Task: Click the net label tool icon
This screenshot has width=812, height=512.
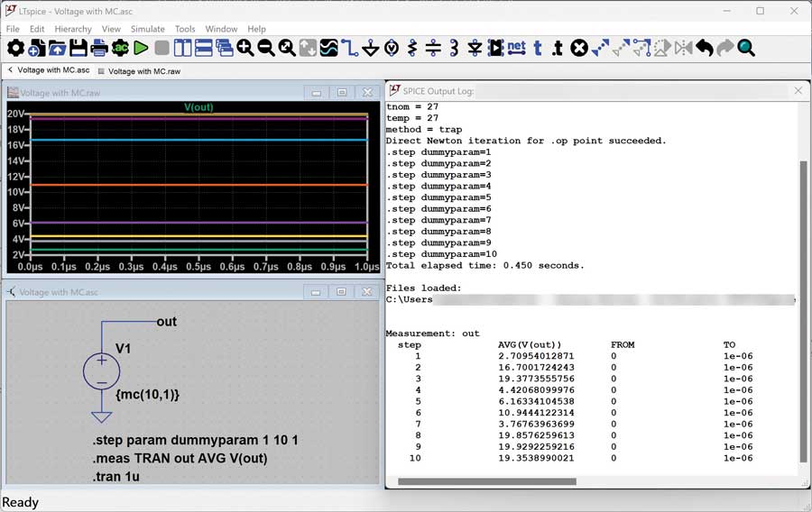Action: (516, 48)
